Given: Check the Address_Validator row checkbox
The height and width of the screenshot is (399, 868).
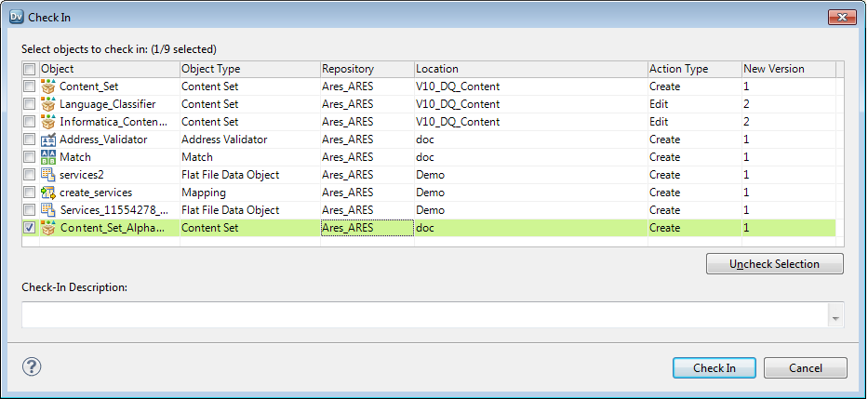Looking at the screenshot, I should tap(30, 140).
